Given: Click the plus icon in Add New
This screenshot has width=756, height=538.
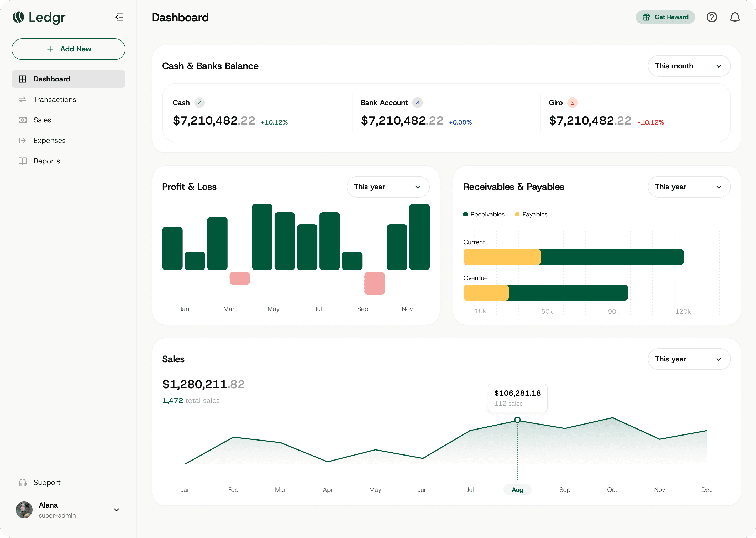Looking at the screenshot, I should pyautogui.click(x=50, y=49).
